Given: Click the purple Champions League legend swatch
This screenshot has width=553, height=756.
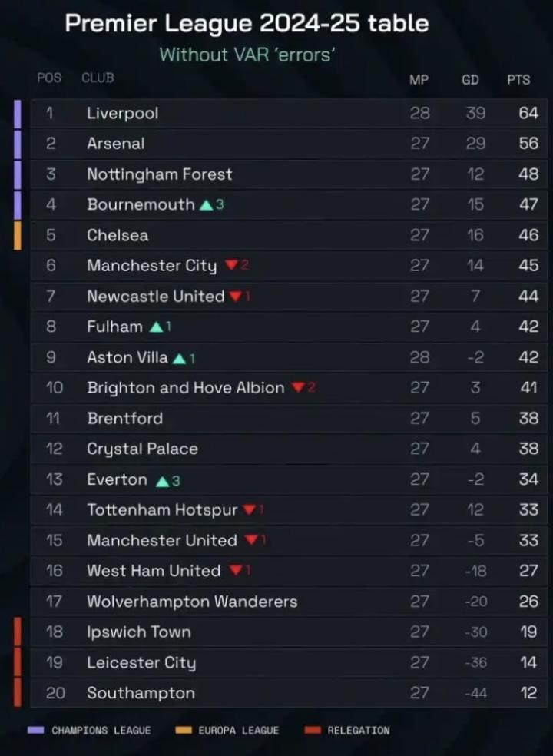Looking at the screenshot, I should point(35,731).
